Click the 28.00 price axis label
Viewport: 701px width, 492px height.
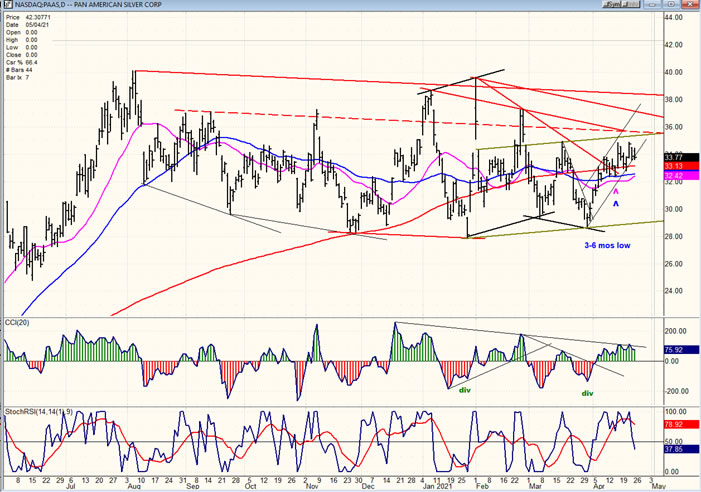coord(674,236)
